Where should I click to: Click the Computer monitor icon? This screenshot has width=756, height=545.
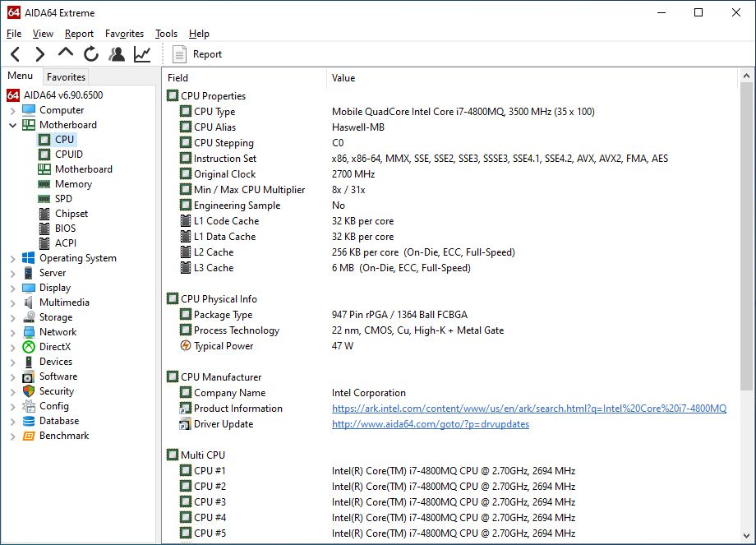click(29, 110)
